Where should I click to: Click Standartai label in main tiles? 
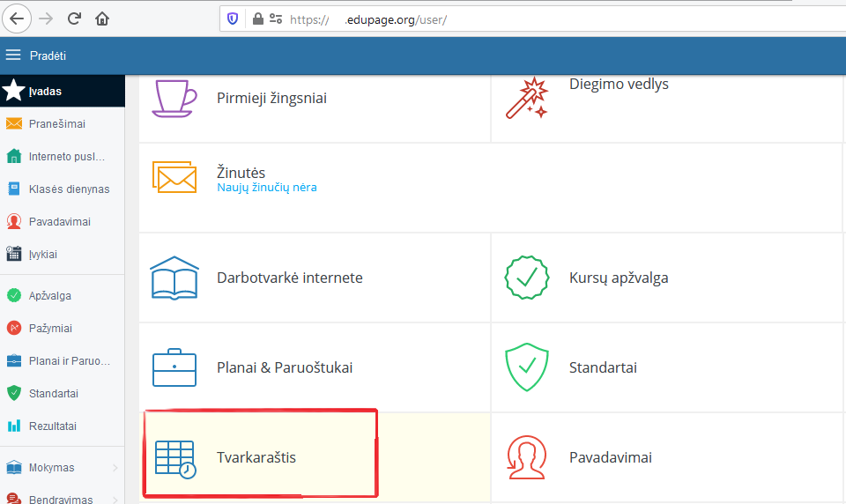pos(603,367)
